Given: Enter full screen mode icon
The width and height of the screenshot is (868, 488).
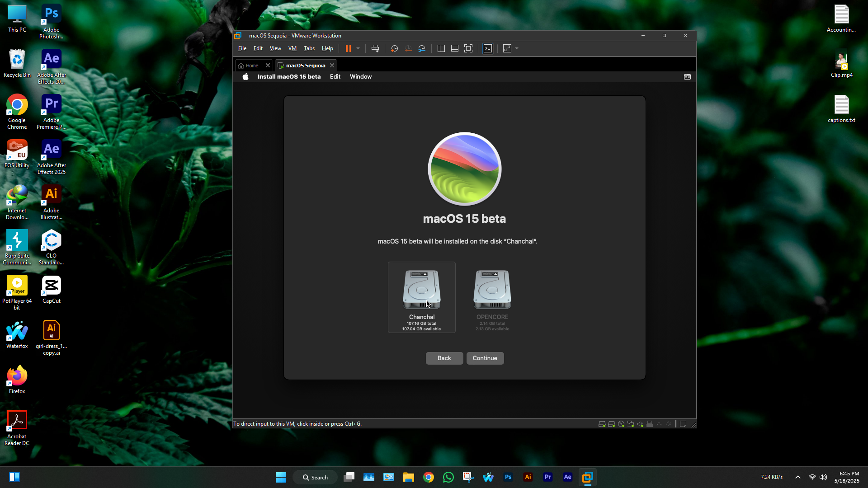Looking at the screenshot, I should [x=468, y=48].
